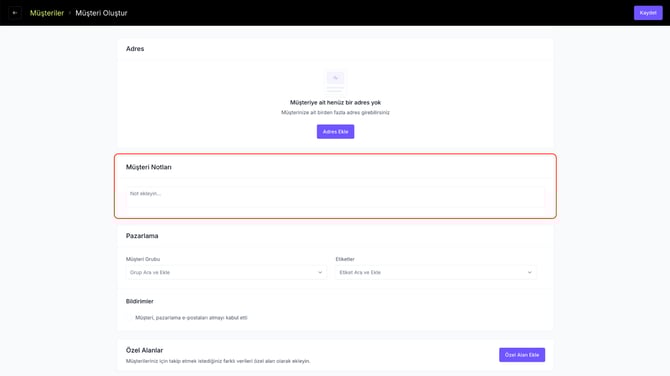Viewport: 670px width, 376px height.
Task: Click the Özel Alanlar section heading
Action: (144, 350)
